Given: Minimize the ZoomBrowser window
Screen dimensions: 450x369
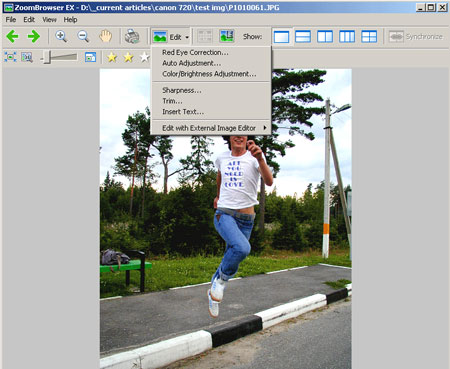Looking at the screenshot, I should (x=421, y=7).
